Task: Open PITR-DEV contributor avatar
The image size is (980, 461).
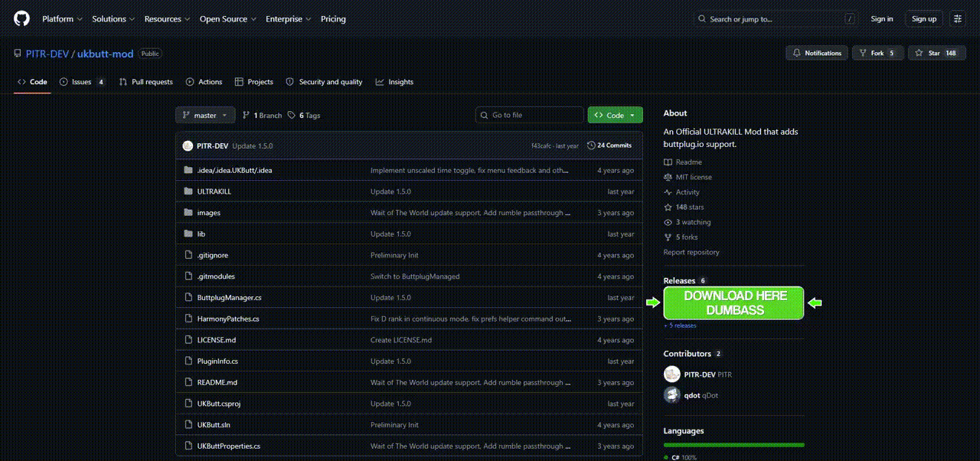Action: click(672, 374)
